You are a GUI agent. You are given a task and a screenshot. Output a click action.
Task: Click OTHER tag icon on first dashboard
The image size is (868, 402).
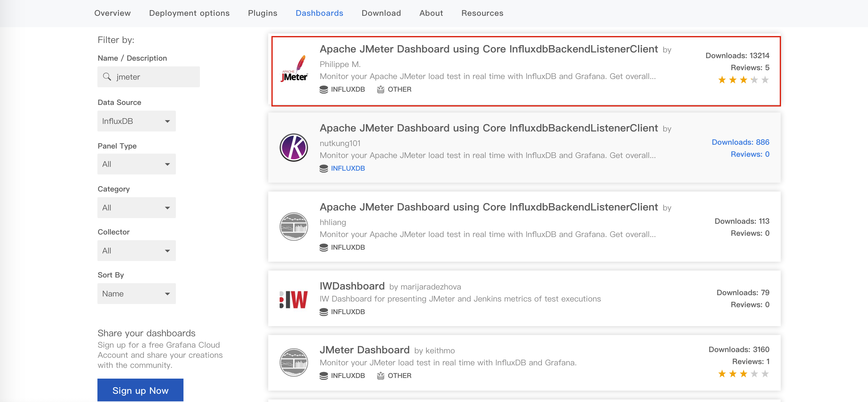(x=381, y=89)
